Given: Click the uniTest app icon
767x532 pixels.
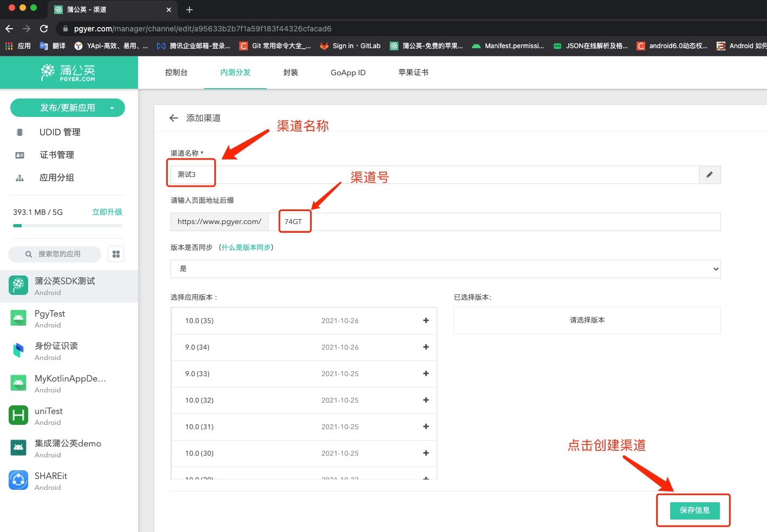Looking at the screenshot, I should pyautogui.click(x=18, y=416).
